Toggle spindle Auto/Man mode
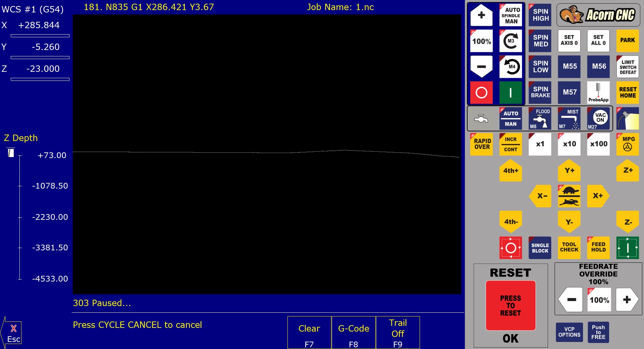The height and width of the screenshot is (349, 644). pos(511,15)
